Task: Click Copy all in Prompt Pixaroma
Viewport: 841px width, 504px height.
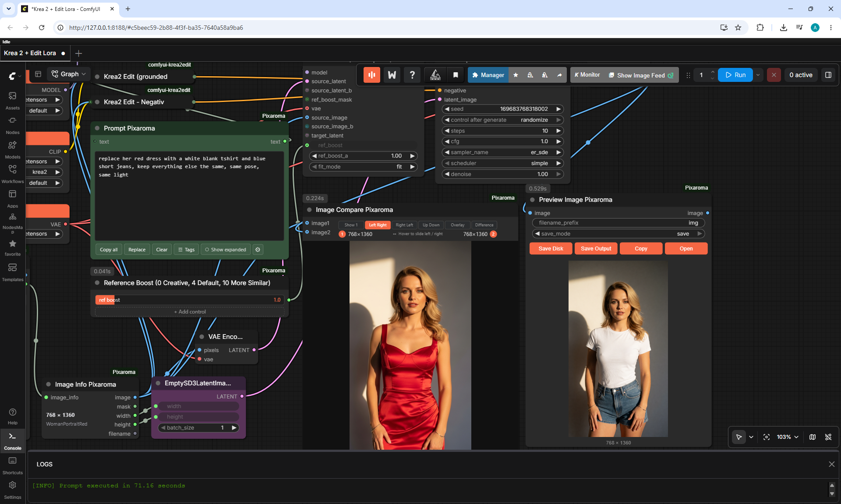Action: pos(109,250)
